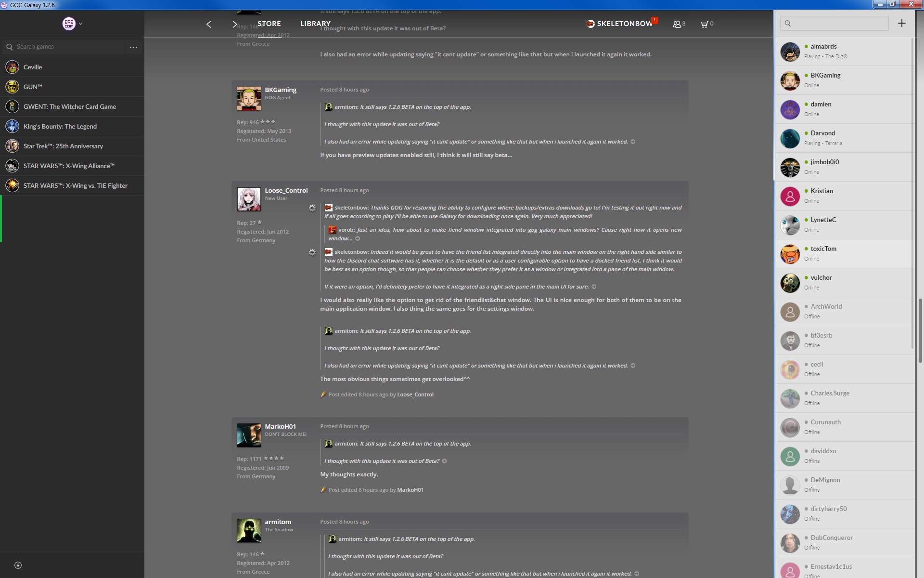
Task: Open damien's avatar in friends list
Action: pos(790,109)
